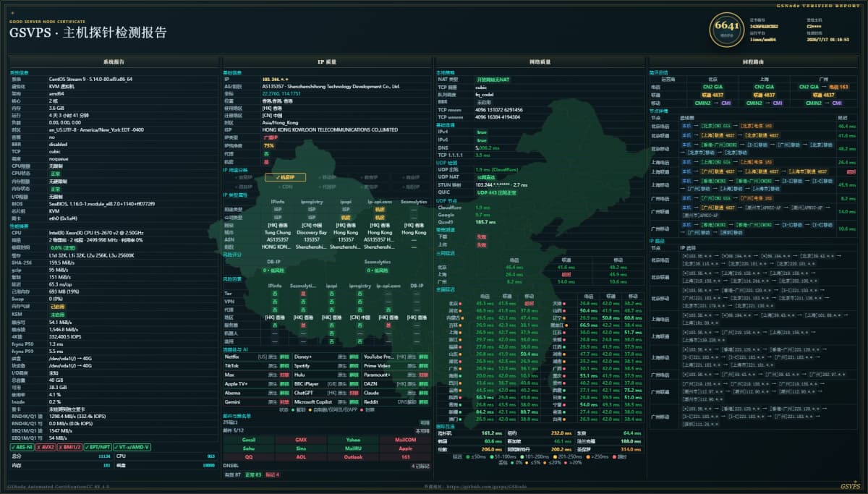The width and height of the screenshot is (868, 494).
Task: Click the Gemini unlock status row
Action: click(x=257, y=401)
